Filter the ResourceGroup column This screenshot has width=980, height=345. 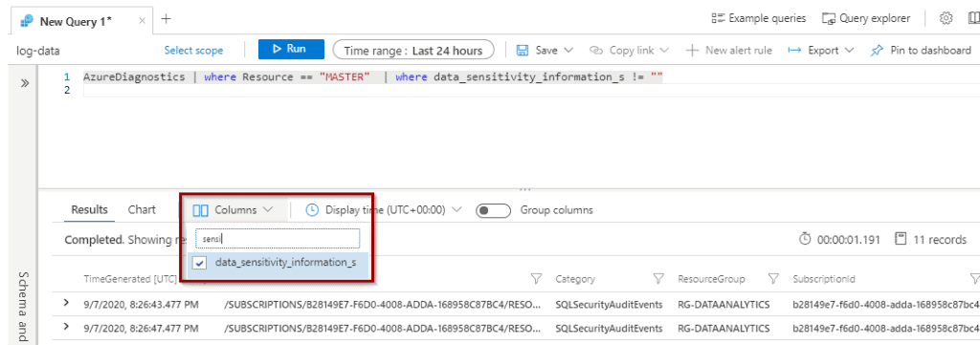773,279
